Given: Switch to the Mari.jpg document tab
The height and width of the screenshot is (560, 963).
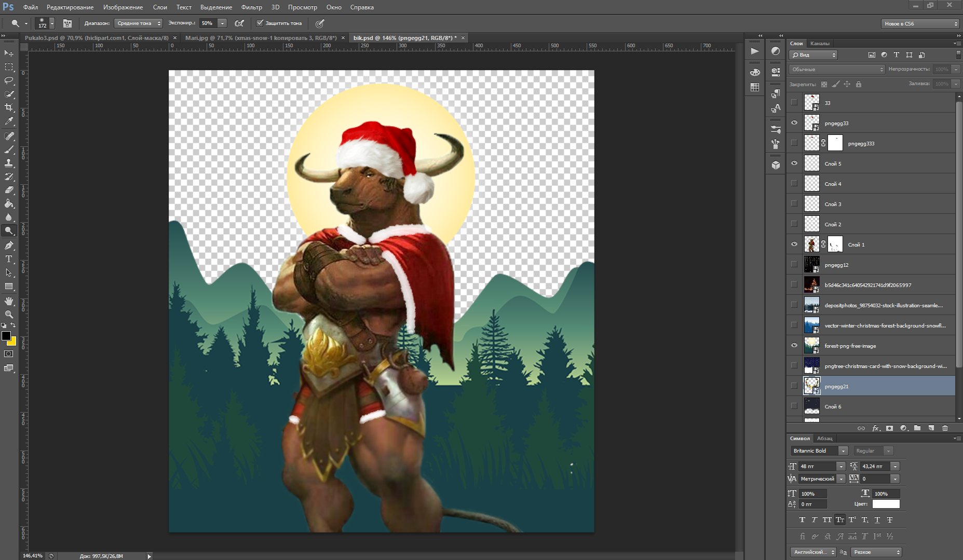Looking at the screenshot, I should 261,38.
